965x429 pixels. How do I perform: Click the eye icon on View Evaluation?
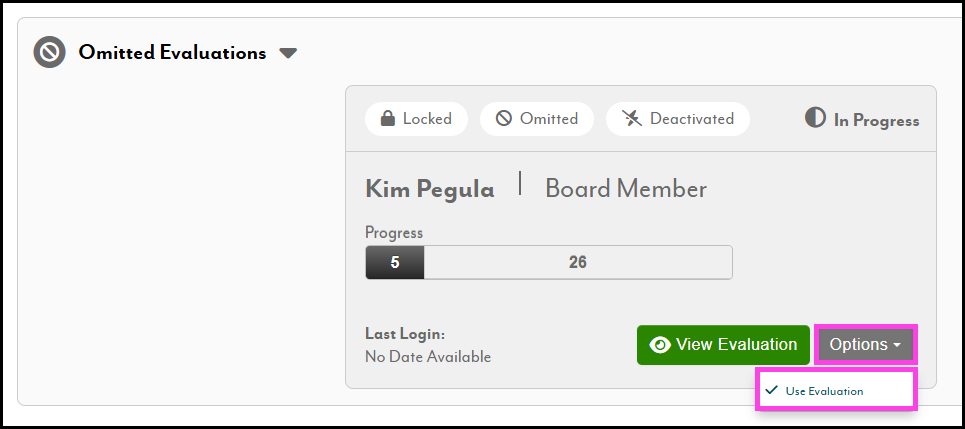tap(660, 345)
